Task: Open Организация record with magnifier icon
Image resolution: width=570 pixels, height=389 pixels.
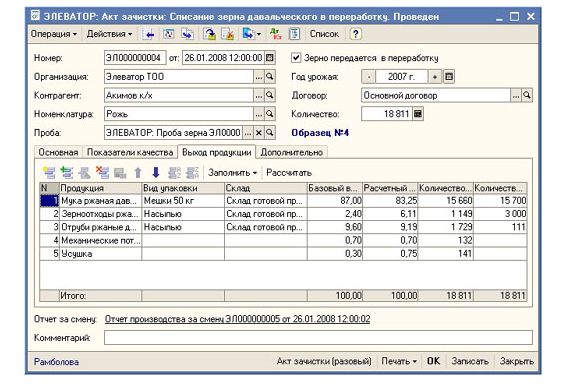Action: click(x=270, y=76)
